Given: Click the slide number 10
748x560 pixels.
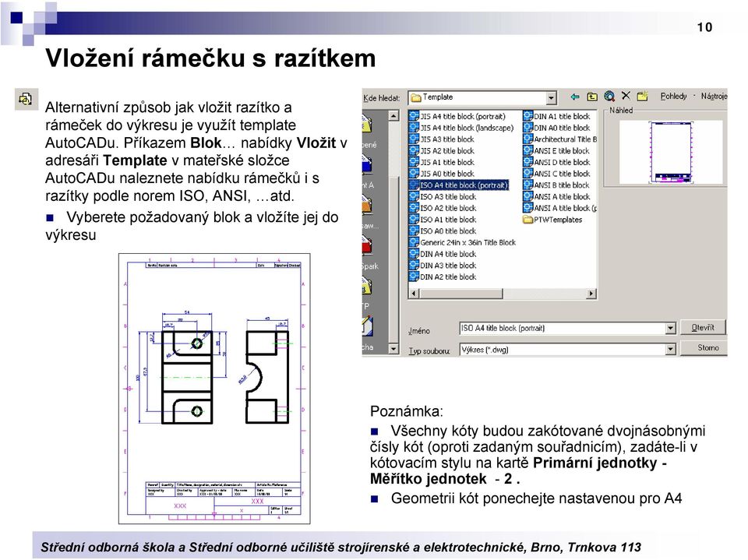Looking at the screenshot, I should 704,27.
